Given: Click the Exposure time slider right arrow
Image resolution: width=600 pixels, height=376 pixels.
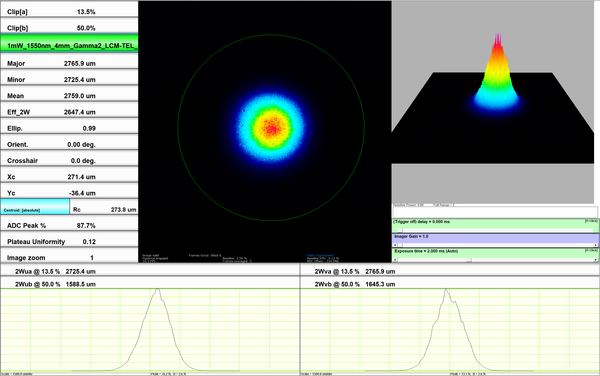Looking at the screenshot, I should (595, 260).
